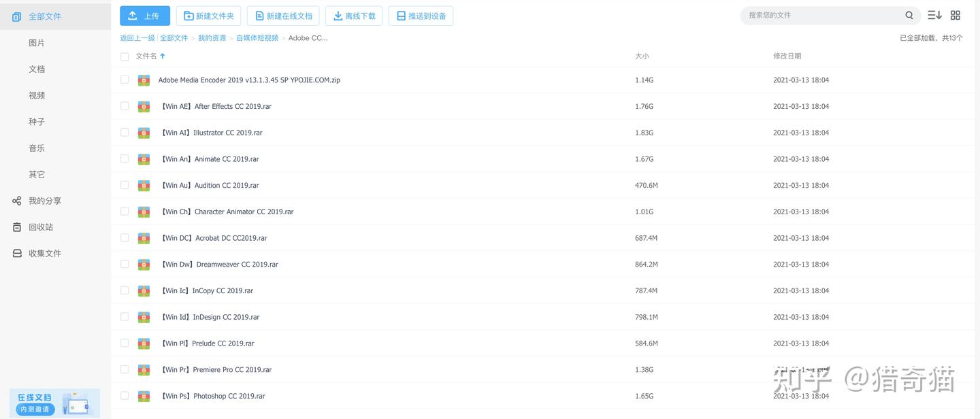Check the After Effects CC 2019 checkbox
This screenshot has width=980, height=419.
(125, 106)
